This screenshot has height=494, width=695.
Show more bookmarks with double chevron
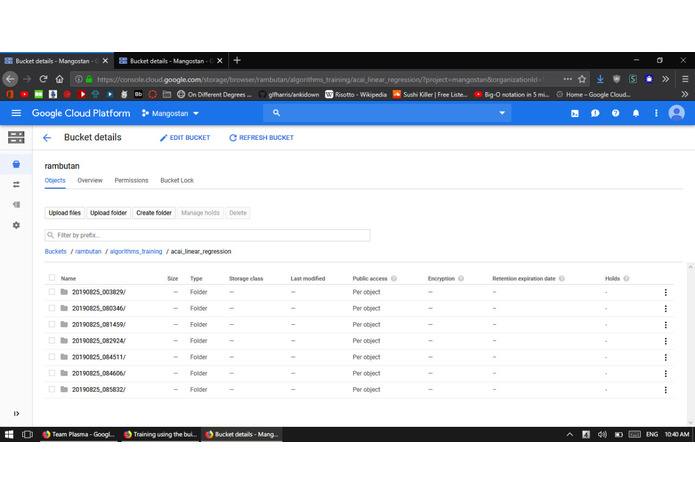coord(685,94)
